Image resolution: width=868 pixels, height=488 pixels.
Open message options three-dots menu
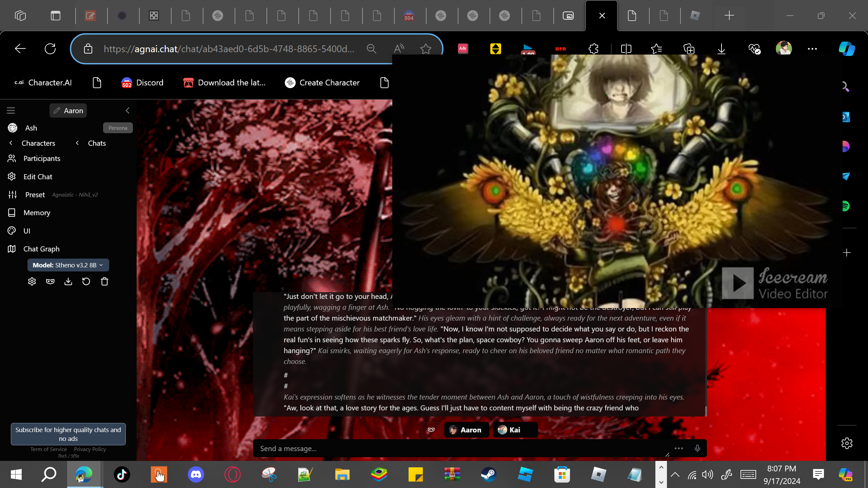[x=678, y=448]
